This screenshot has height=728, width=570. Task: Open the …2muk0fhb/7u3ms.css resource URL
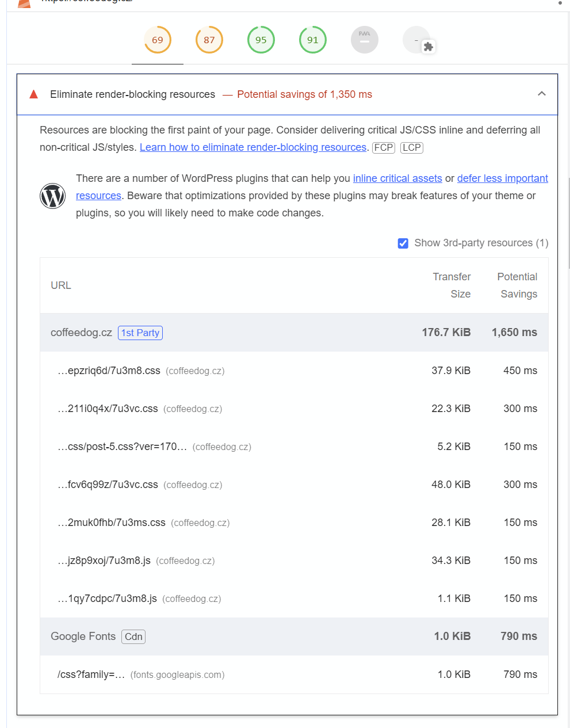click(x=112, y=523)
